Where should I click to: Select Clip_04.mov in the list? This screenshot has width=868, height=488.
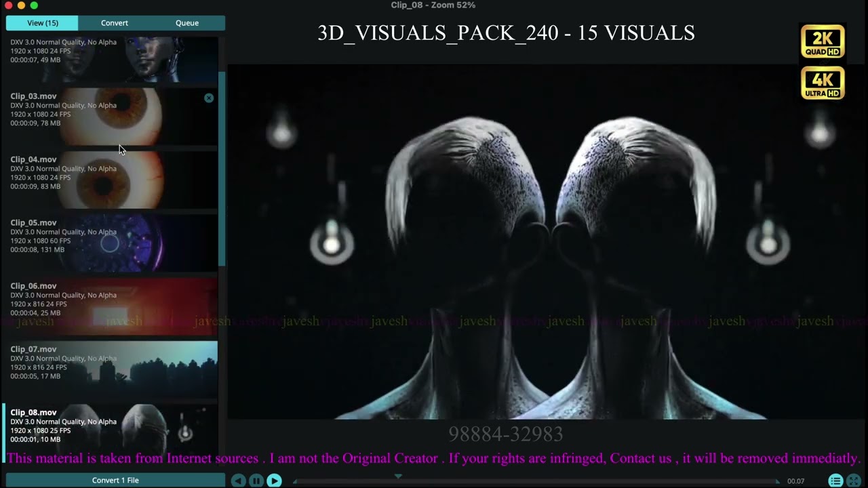pyautogui.click(x=108, y=179)
